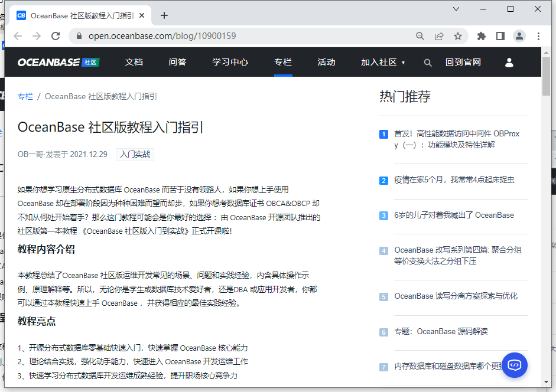Image resolution: width=556 pixels, height=392 pixels.
Task: Bookmark this page with star icon
Action: click(458, 36)
